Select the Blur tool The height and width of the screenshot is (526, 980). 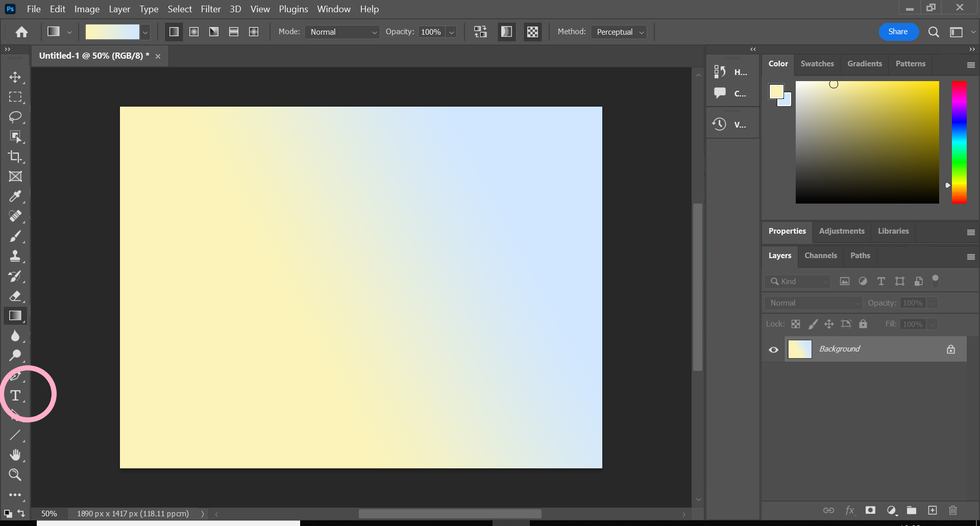pyautogui.click(x=15, y=336)
